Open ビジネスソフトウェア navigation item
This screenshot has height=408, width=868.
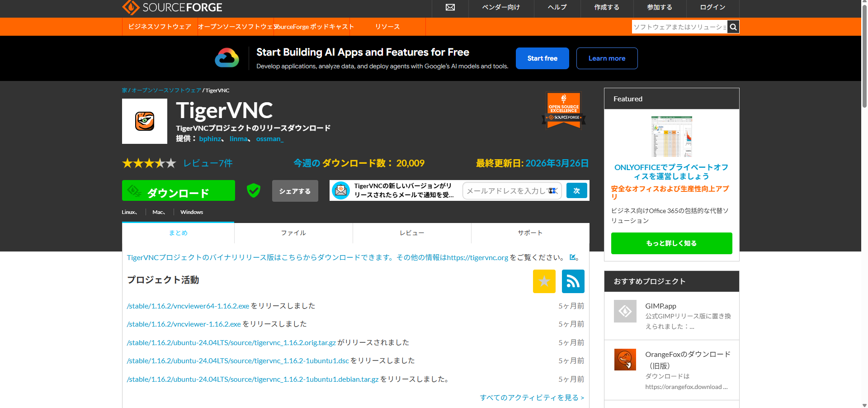coord(160,27)
